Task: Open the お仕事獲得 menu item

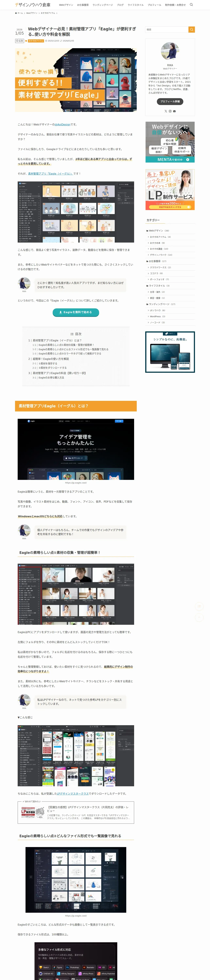Action: pyautogui.click(x=83, y=5)
